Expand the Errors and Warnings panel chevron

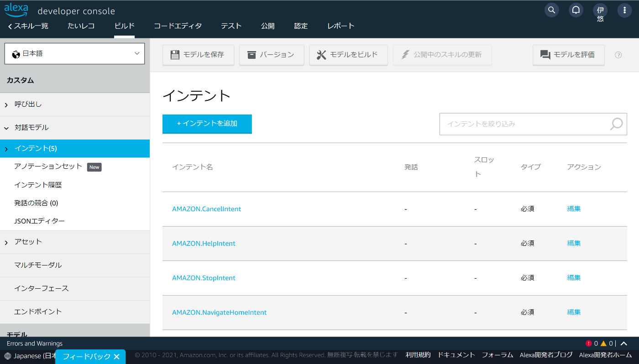click(624, 343)
